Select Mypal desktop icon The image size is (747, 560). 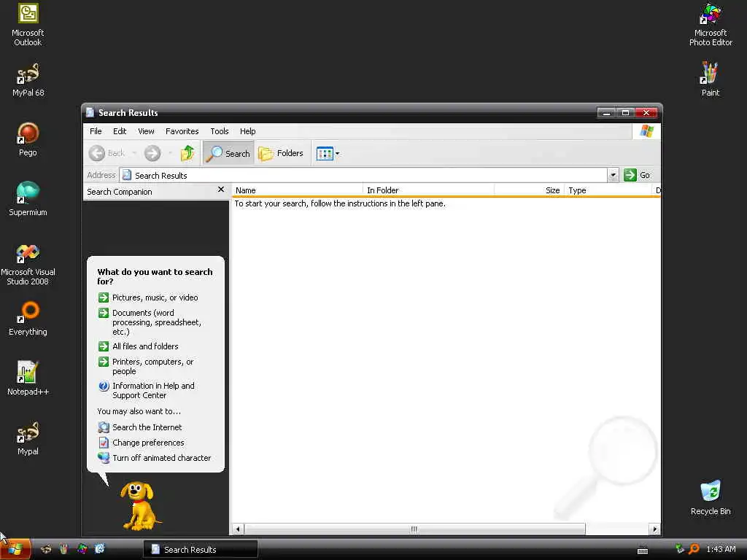point(28,438)
